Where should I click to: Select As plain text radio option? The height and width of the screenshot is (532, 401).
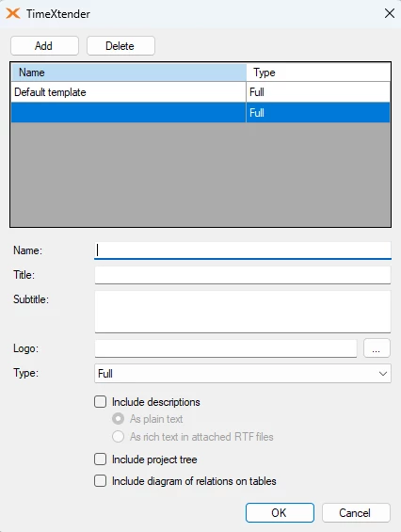click(x=118, y=419)
